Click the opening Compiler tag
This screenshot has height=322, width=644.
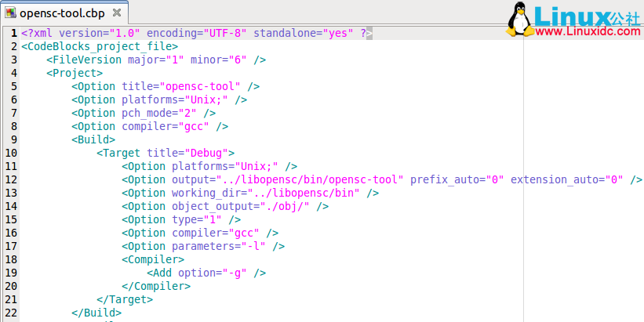153,260
